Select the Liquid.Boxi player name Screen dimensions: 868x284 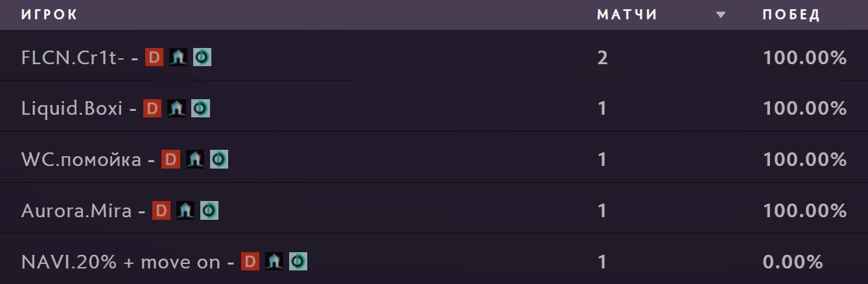pyautogui.click(x=72, y=108)
